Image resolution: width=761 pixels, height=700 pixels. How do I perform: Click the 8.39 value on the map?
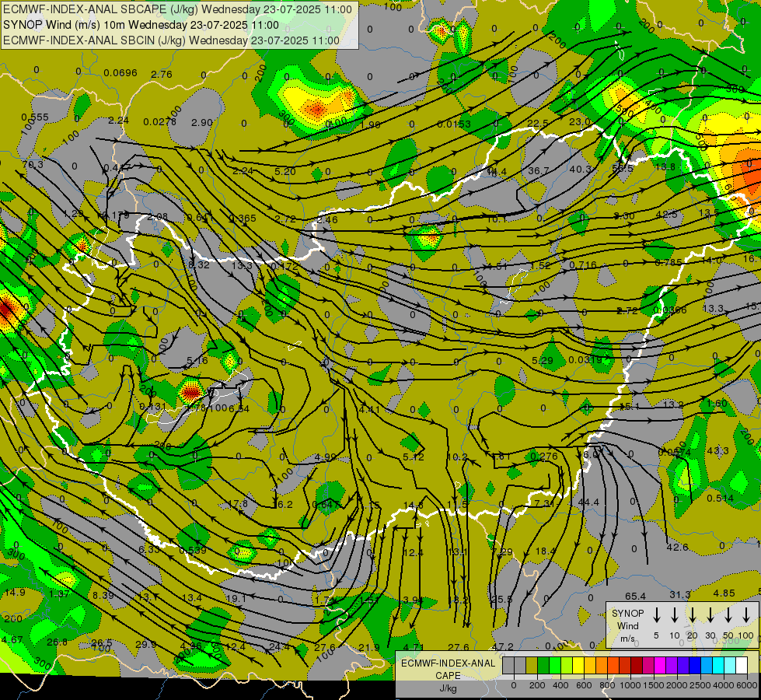[103, 596]
